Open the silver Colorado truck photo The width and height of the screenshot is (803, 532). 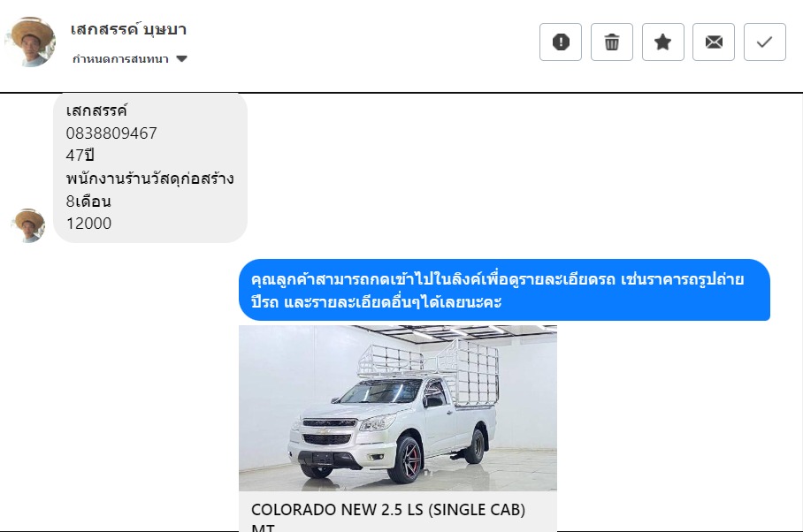pos(397,407)
